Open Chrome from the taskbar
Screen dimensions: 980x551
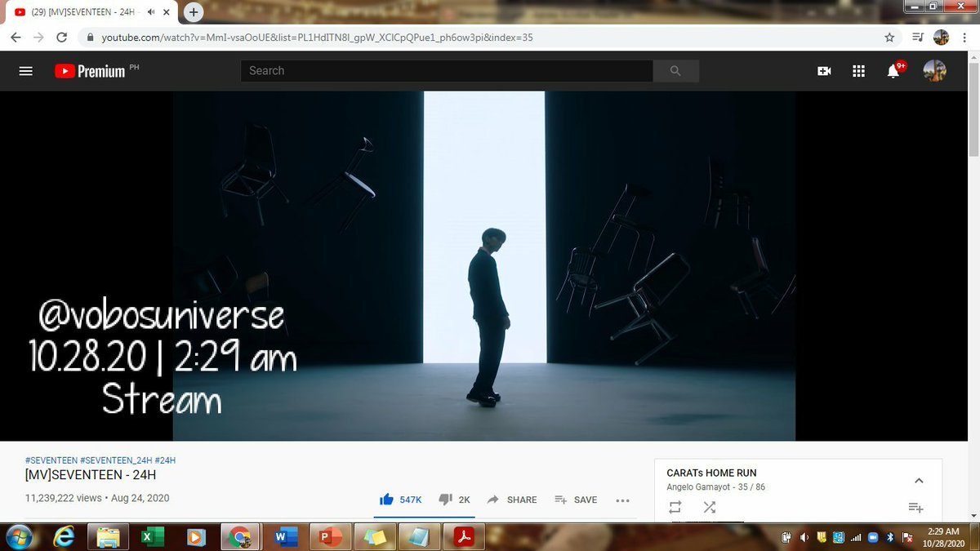pyautogui.click(x=240, y=537)
